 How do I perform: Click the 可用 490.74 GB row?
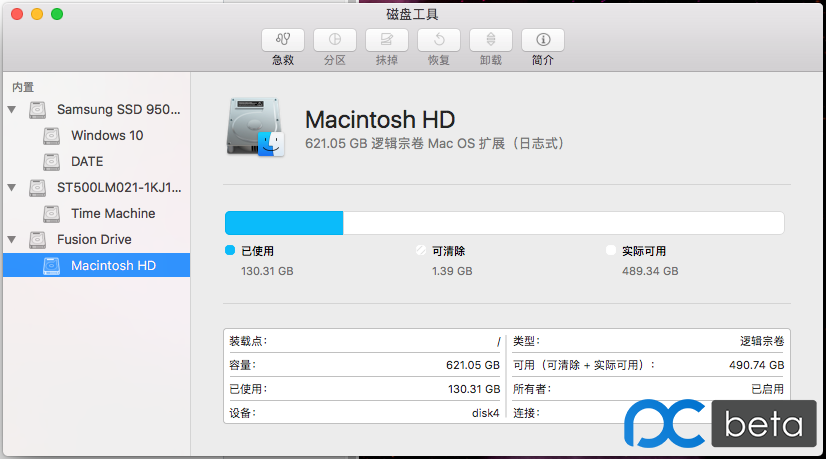coord(648,365)
